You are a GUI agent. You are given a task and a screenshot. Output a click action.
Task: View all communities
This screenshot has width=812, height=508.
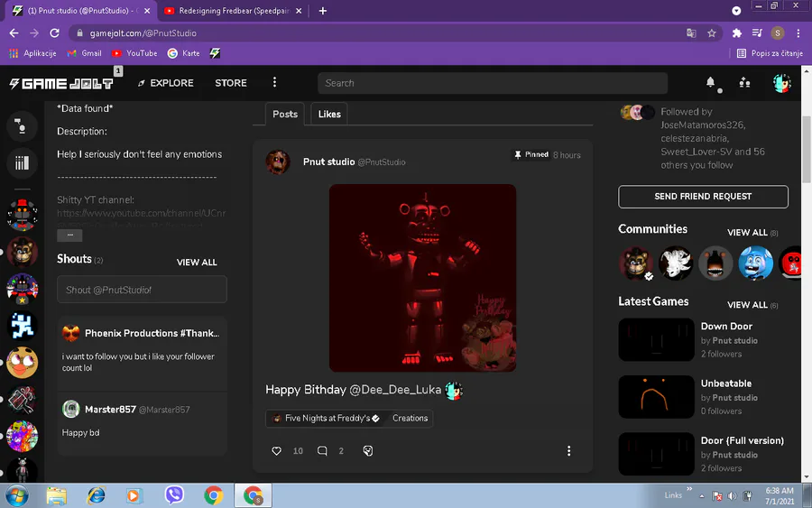click(752, 233)
